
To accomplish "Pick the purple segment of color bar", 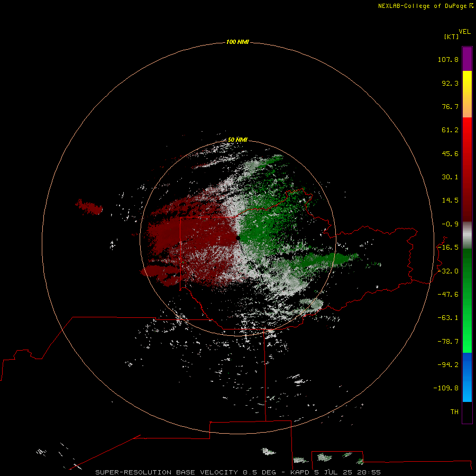I will pyautogui.click(x=467, y=59).
